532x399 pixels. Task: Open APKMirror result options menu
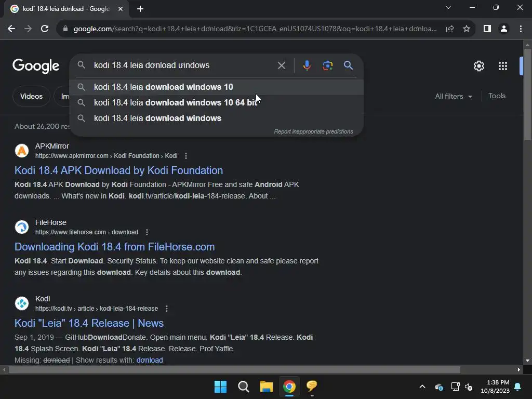(x=185, y=156)
